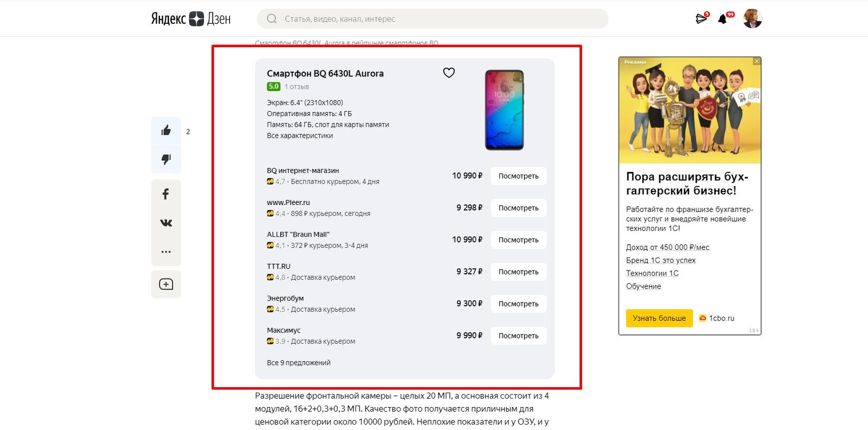The image size is (868, 430).
Task: View the BQ internet shop offer
Action: click(x=518, y=176)
